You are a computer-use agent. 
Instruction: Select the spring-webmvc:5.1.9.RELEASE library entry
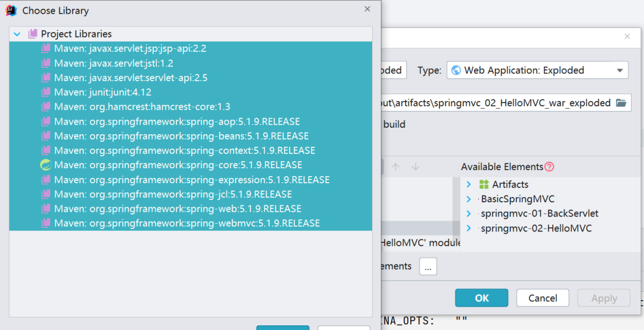tap(191, 223)
